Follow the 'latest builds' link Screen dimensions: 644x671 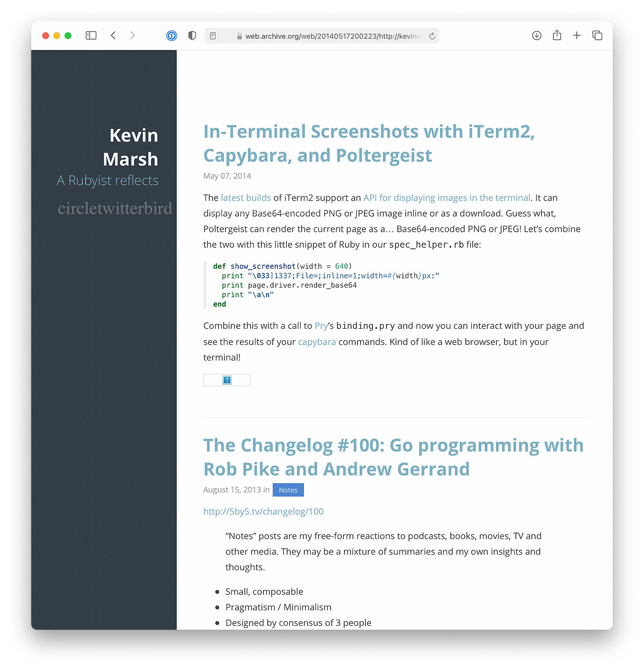(x=246, y=197)
